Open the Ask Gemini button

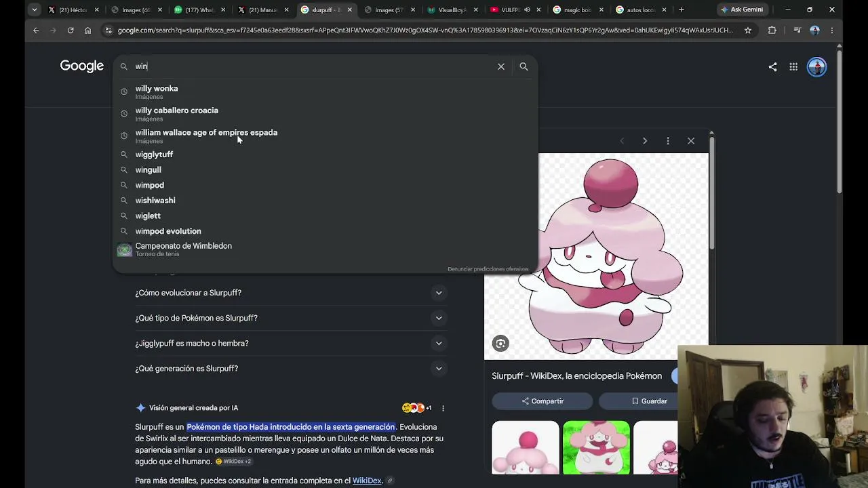click(x=742, y=9)
